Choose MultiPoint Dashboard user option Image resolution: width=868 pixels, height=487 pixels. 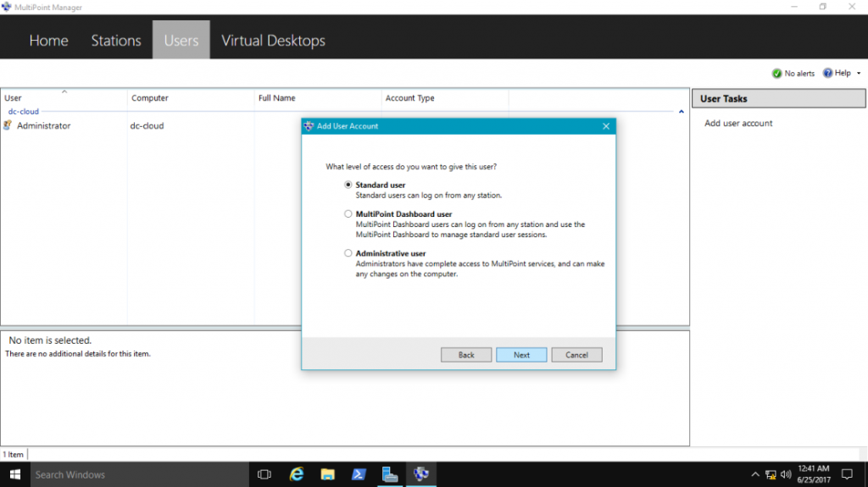(348, 213)
